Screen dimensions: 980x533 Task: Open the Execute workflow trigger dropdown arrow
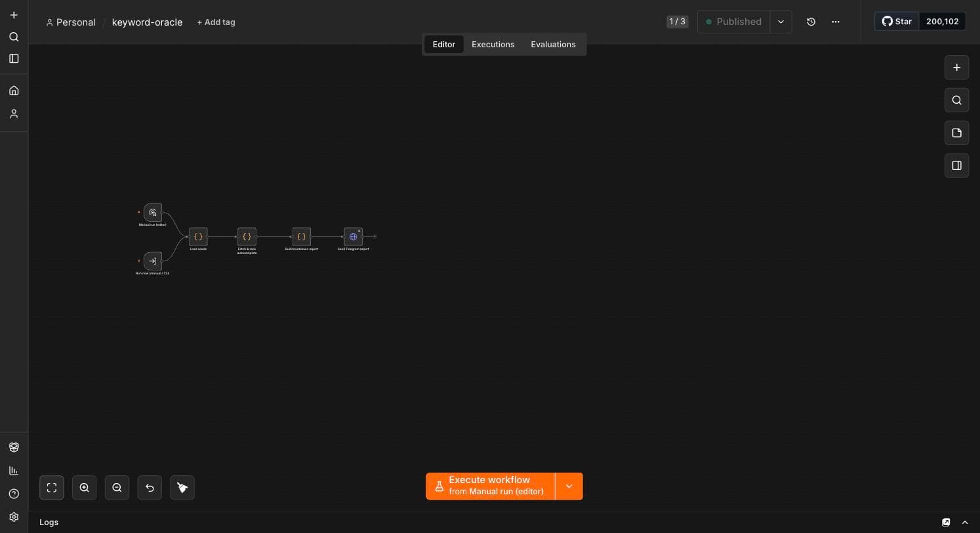pos(569,486)
